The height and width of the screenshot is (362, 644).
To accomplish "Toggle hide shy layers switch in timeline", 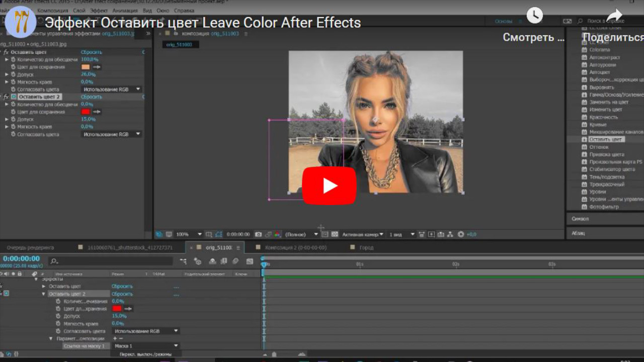I will (x=212, y=261).
